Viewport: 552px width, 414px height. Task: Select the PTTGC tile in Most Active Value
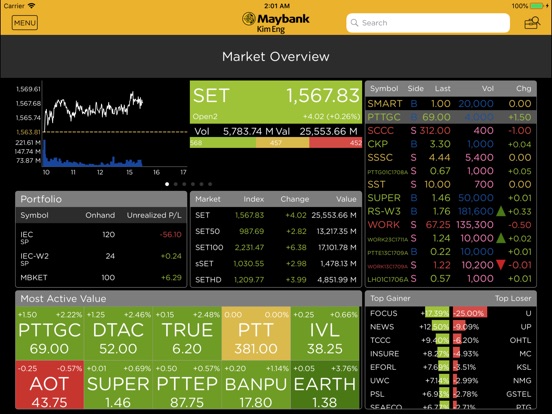[49, 333]
